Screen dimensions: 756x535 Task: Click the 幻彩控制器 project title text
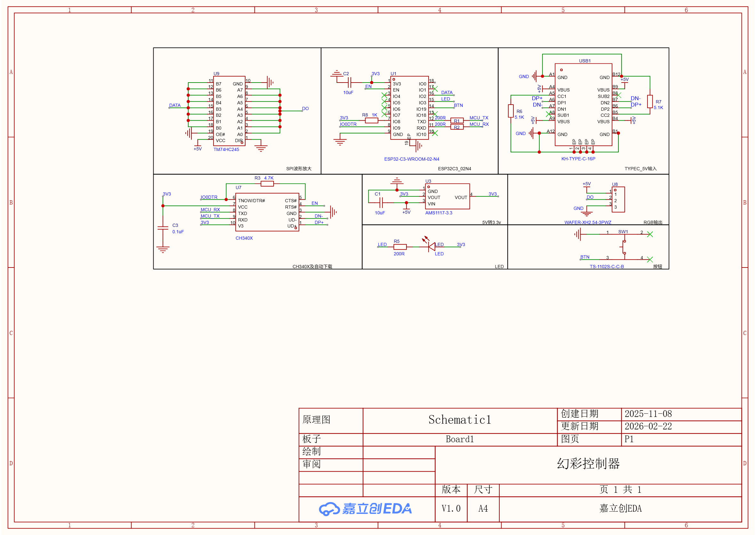[588, 464]
